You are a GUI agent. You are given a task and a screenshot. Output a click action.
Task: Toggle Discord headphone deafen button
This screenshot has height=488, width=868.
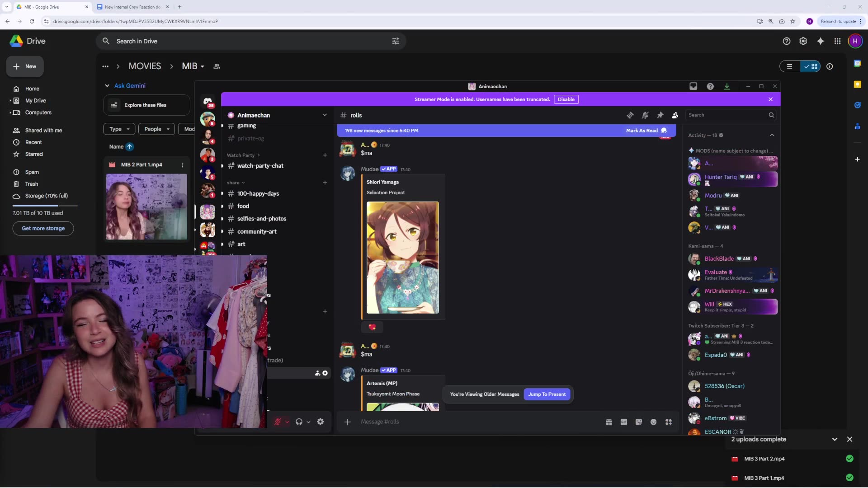tap(299, 422)
